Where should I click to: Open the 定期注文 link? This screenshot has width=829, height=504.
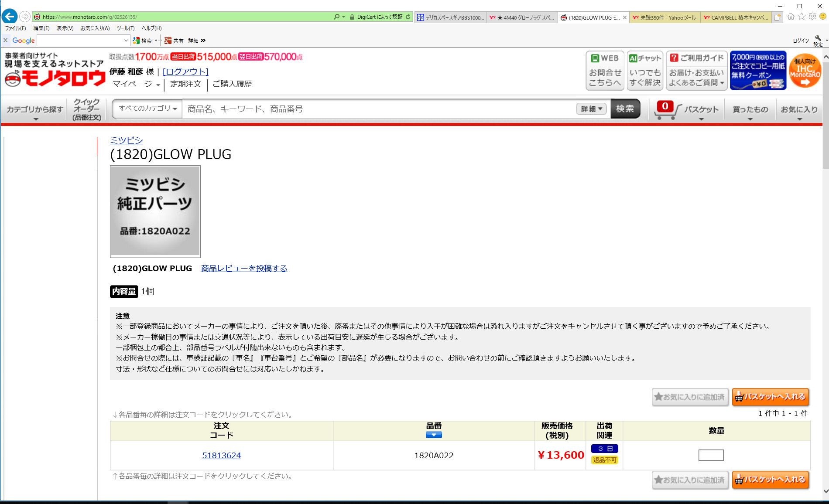pos(185,84)
